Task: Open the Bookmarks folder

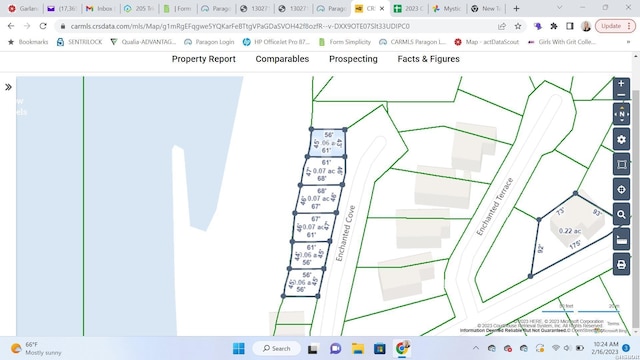Action: [x=28, y=42]
